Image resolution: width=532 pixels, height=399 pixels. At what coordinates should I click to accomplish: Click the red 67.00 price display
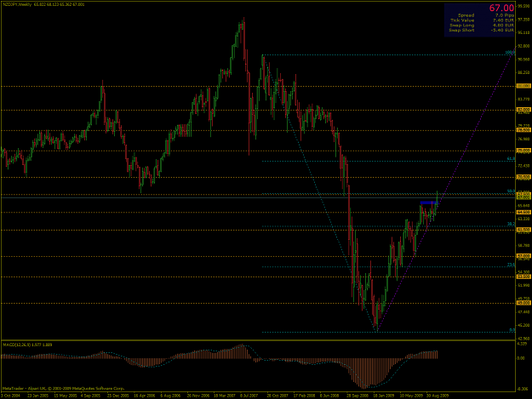click(501, 9)
